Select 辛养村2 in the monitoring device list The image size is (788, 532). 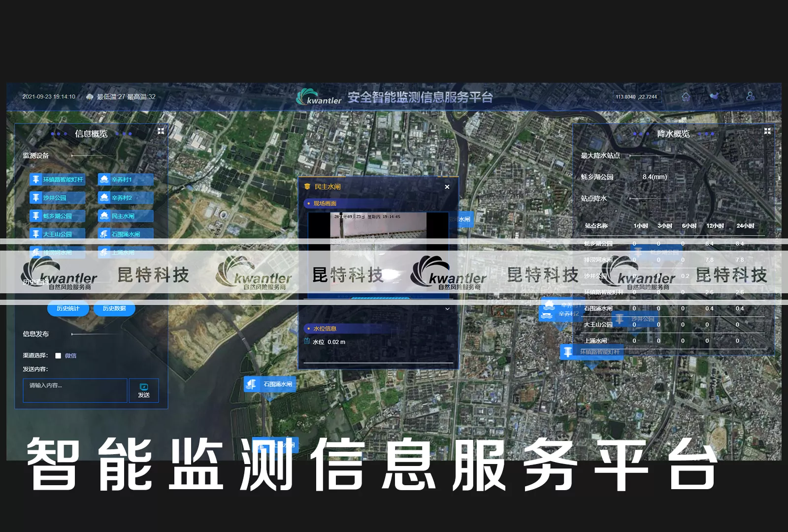click(x=126, y=198)
